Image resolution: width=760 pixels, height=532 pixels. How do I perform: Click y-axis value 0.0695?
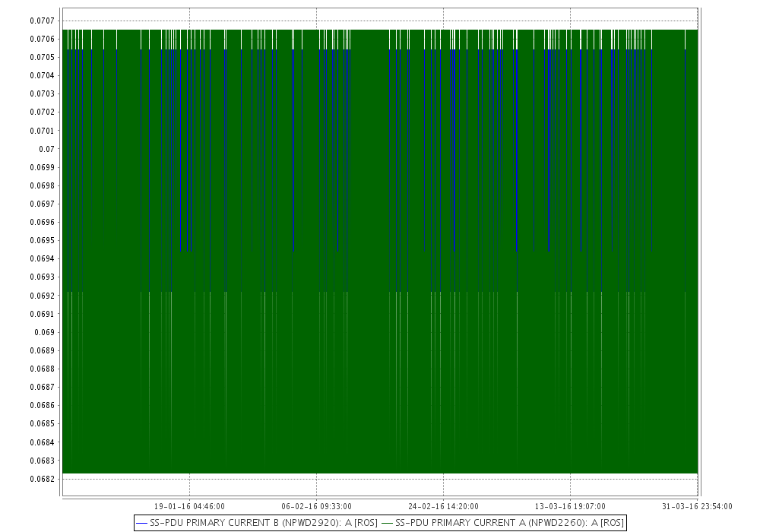(42, 240)
